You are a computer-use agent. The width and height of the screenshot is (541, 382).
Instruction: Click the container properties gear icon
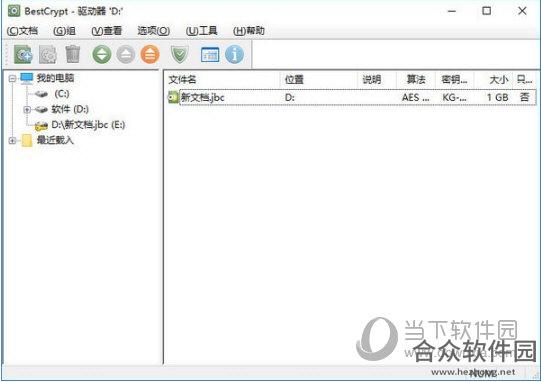[x=47, y=55]
